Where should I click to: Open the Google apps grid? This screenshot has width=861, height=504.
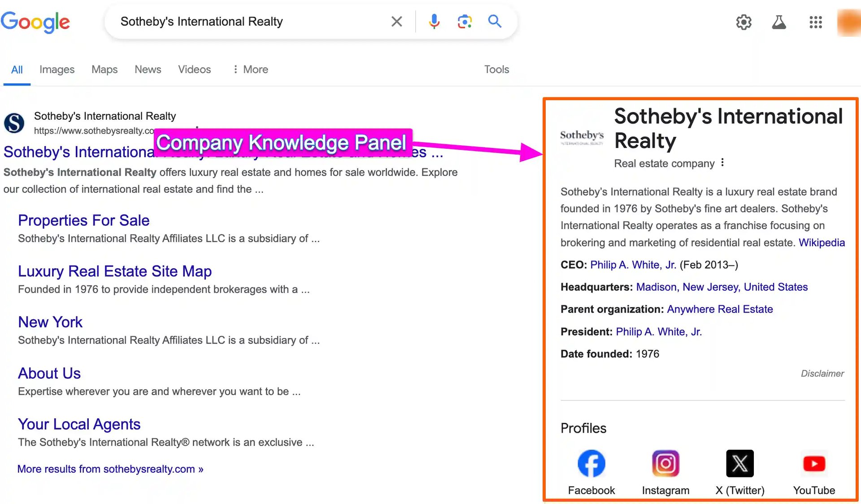click(815, 22)
